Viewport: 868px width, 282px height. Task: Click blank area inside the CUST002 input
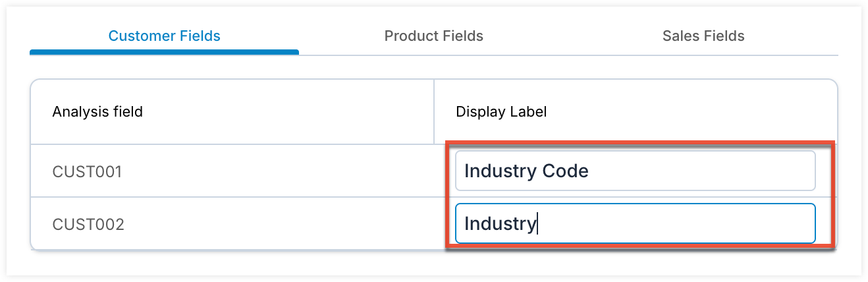678,224
